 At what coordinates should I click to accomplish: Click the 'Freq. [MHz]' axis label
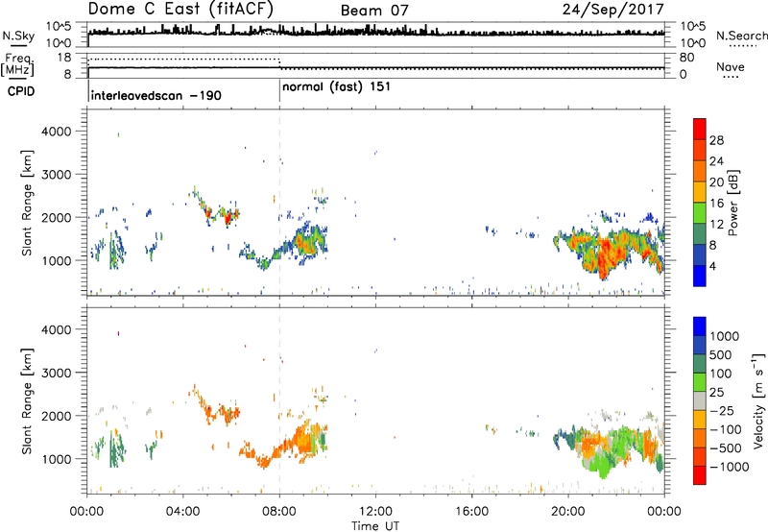[17, 64]
